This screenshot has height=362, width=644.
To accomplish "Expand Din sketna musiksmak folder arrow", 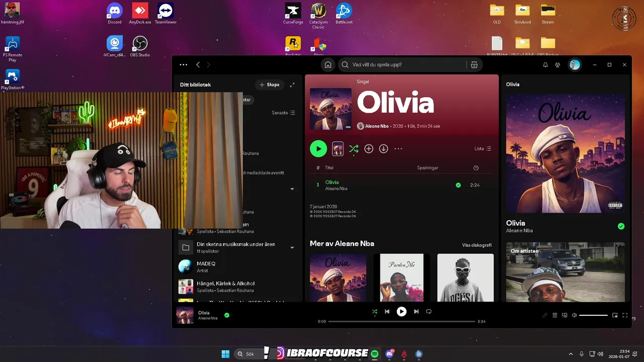I will pos(292,247).
